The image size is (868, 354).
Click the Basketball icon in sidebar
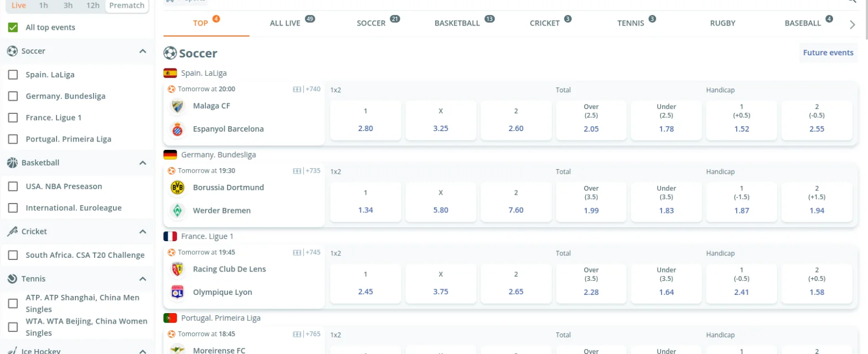click(12, 163)
